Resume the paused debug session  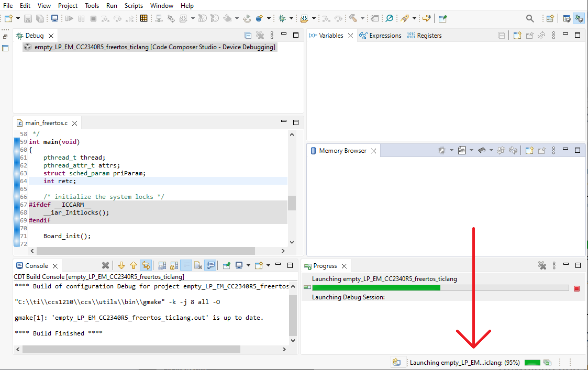click(x=70, y=18)
